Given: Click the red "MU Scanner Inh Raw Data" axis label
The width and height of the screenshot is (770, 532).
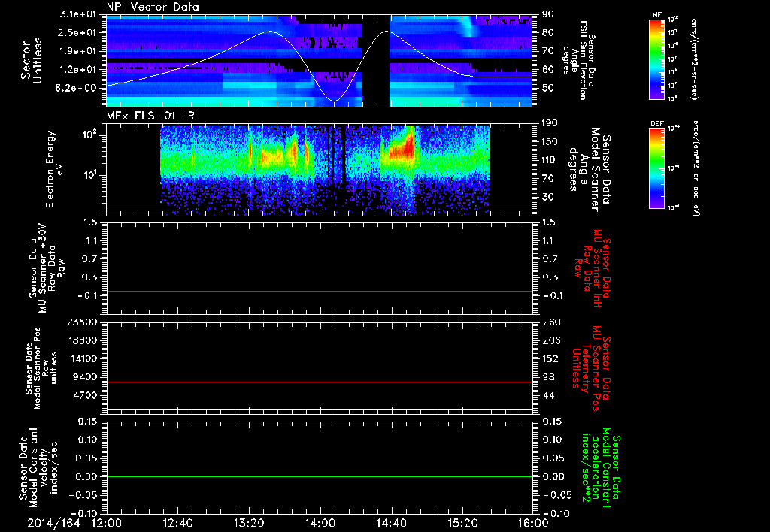Looking at the screenshot, I should coord(593,268).
